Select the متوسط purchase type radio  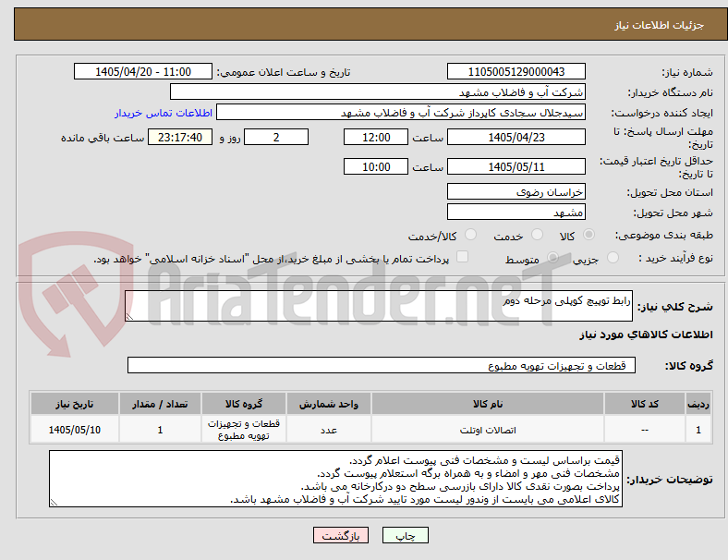pyautogui.click(x=552, y=258)
